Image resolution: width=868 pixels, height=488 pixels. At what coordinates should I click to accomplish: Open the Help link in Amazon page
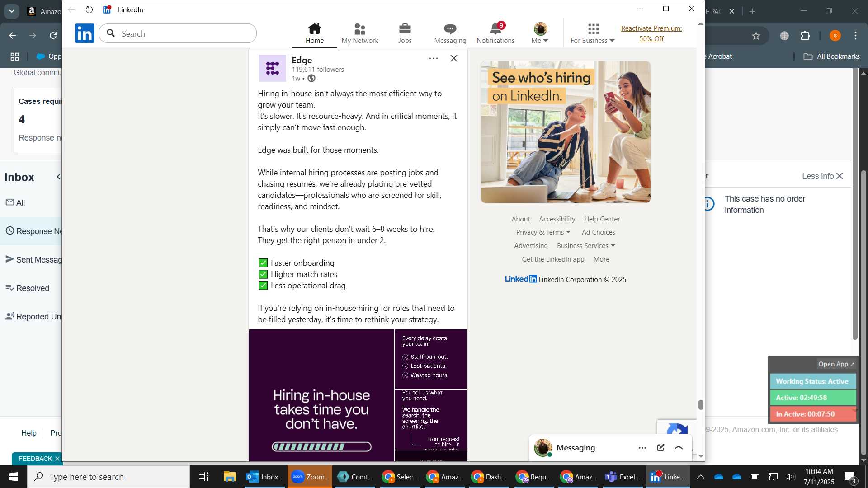(29, 433)
